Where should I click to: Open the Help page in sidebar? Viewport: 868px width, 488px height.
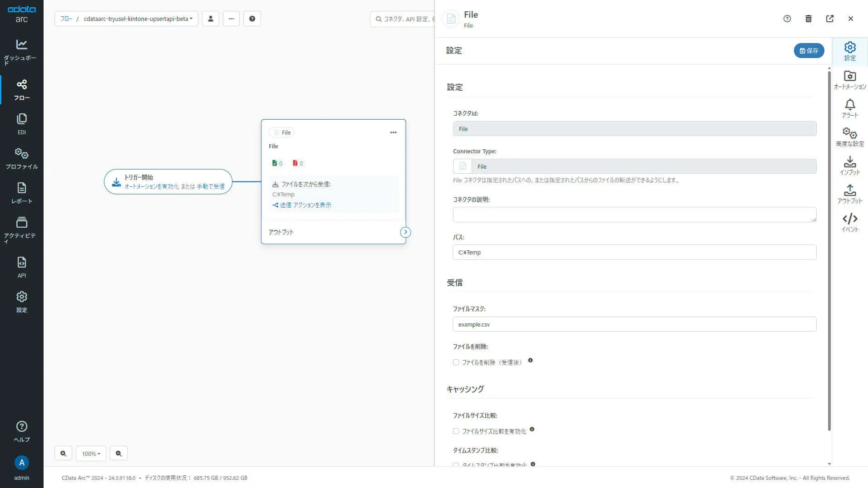tap(21, 431)
